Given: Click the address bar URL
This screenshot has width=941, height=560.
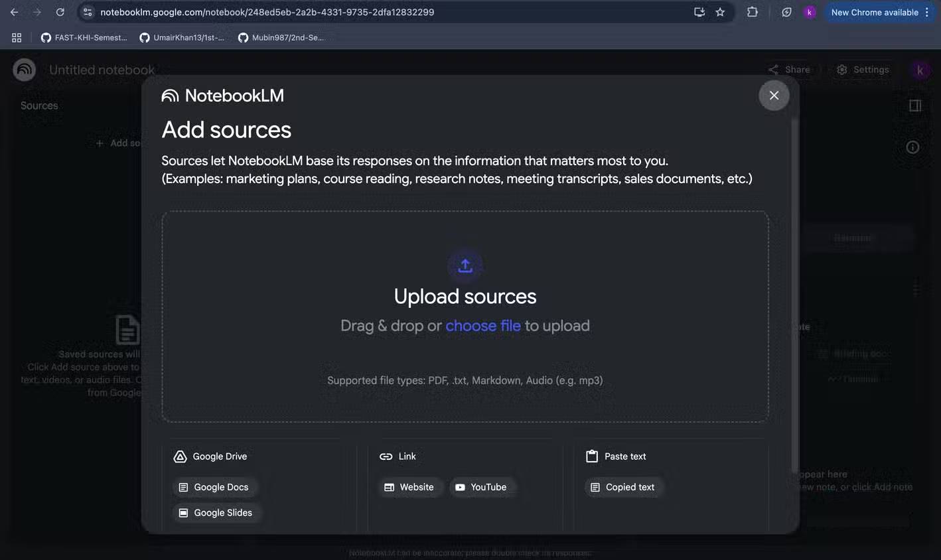Looking at the screenshot, I should pos(267,12).
